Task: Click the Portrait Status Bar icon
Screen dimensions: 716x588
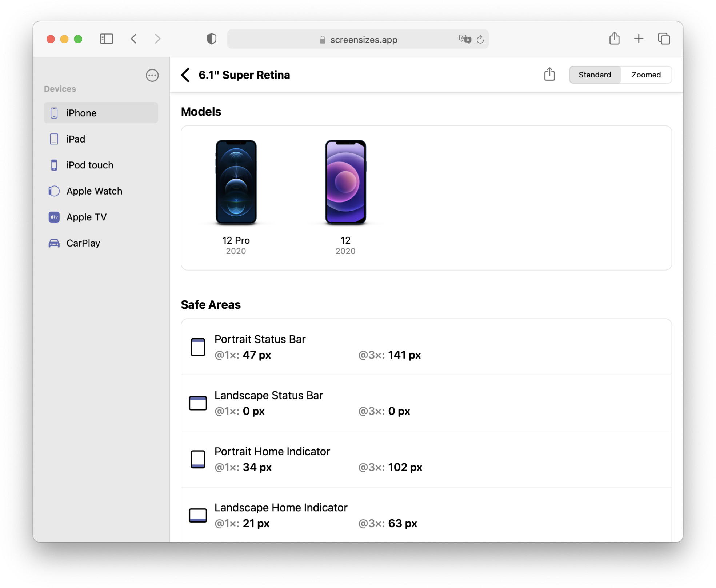Action: (198, 347)
